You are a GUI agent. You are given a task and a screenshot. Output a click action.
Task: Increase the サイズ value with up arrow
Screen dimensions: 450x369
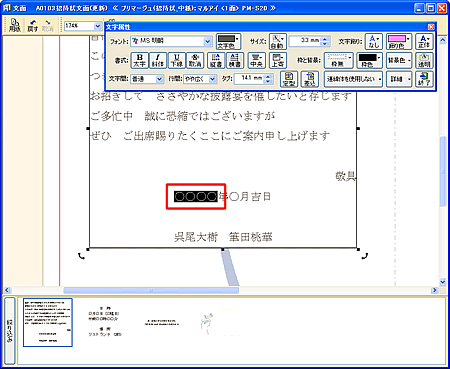click(326, 39)
